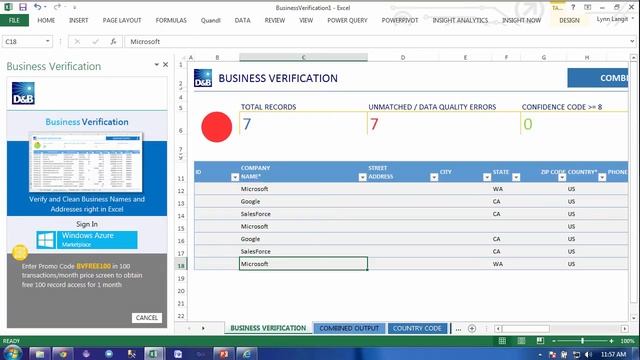Open the Company Name filter dropdown
The height and width of the screenshot is (360, 640).
(362, 177)
